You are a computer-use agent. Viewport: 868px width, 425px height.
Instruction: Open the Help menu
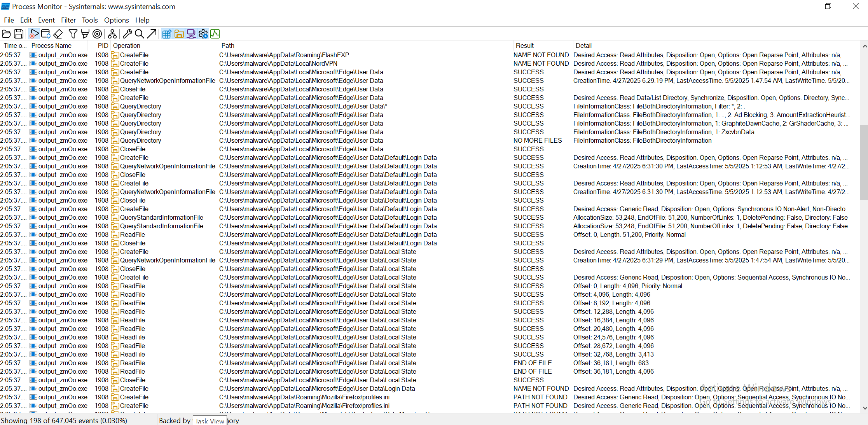[142, 20]
